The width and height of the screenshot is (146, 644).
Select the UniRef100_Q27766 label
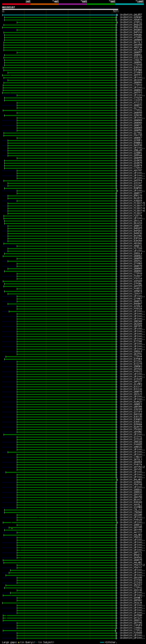click(131, 108)
